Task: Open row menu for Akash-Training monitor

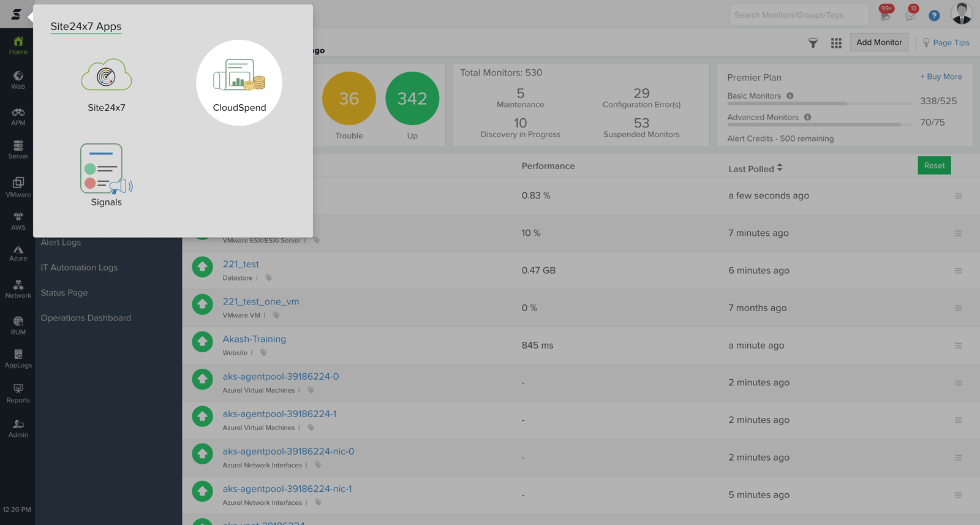Action: 959,346
